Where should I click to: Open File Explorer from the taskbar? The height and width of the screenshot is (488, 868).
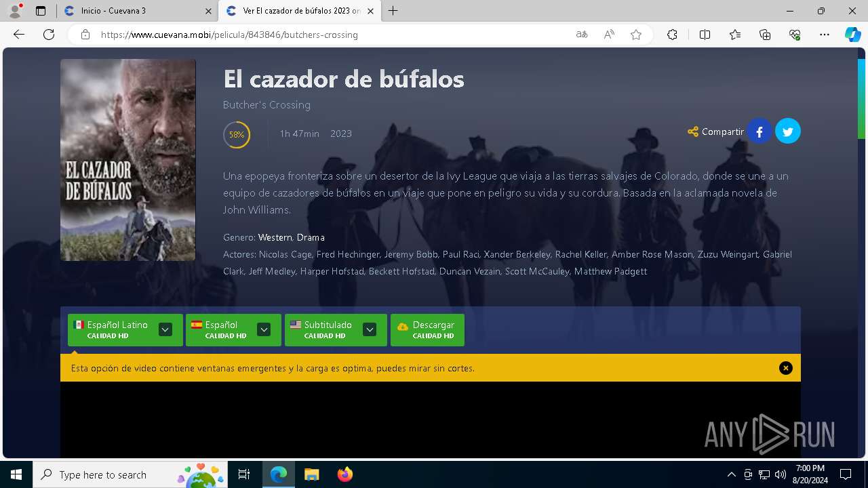311,474
